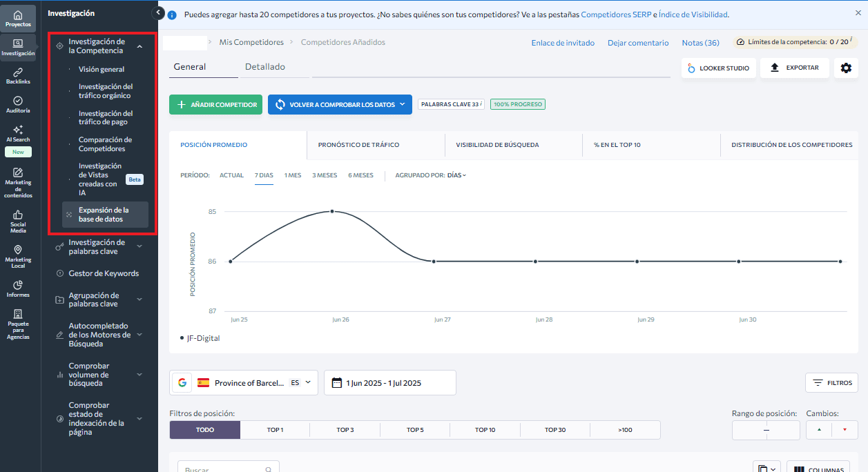The width and height of the screenshot is (868, 472).
Task: Click the Buscar search field
Action: pos(229,467)
